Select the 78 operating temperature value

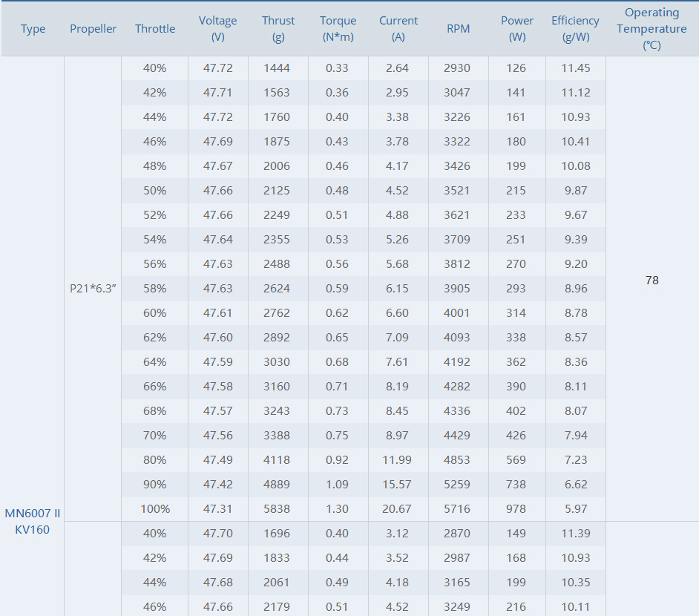coord(652,281)
